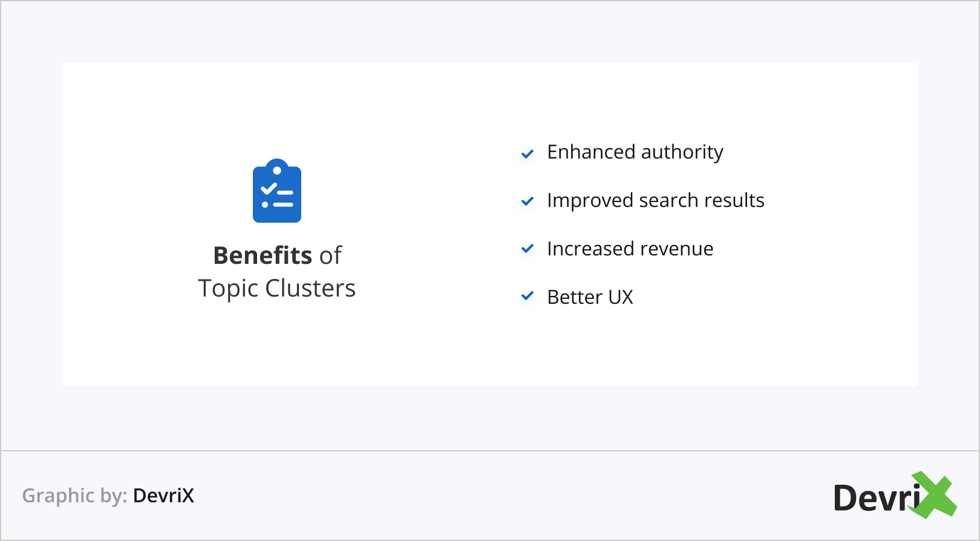This screenshot has height=541, width=980.
Task: Click the white checkmark inside the clipboard icon
Action: [268, 188]
